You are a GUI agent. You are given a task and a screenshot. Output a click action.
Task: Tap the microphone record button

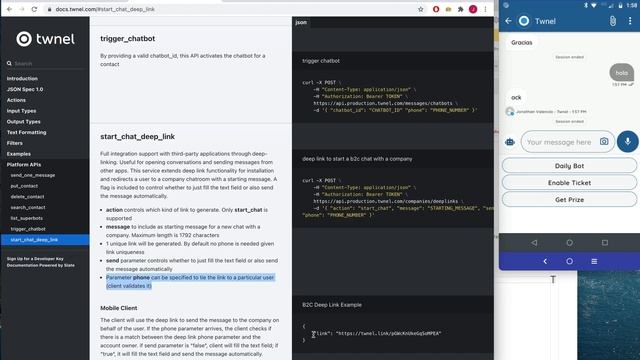point(628,141)
